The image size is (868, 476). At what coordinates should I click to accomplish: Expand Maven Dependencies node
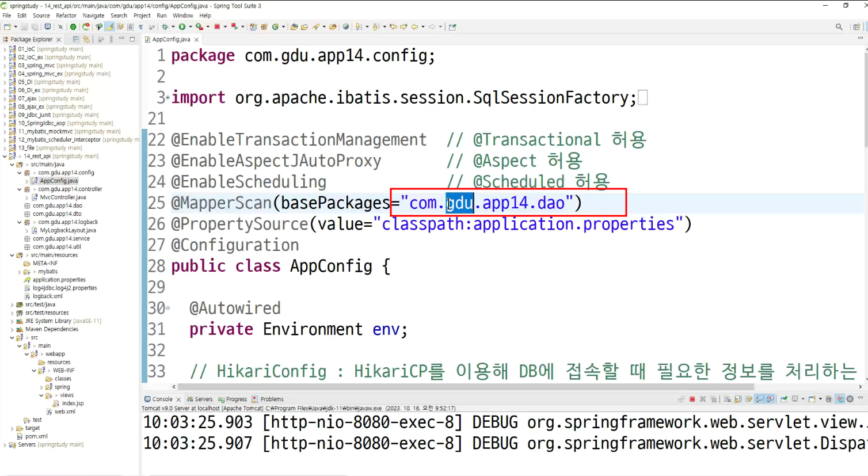pyautogui.click(x=12, y=329)
